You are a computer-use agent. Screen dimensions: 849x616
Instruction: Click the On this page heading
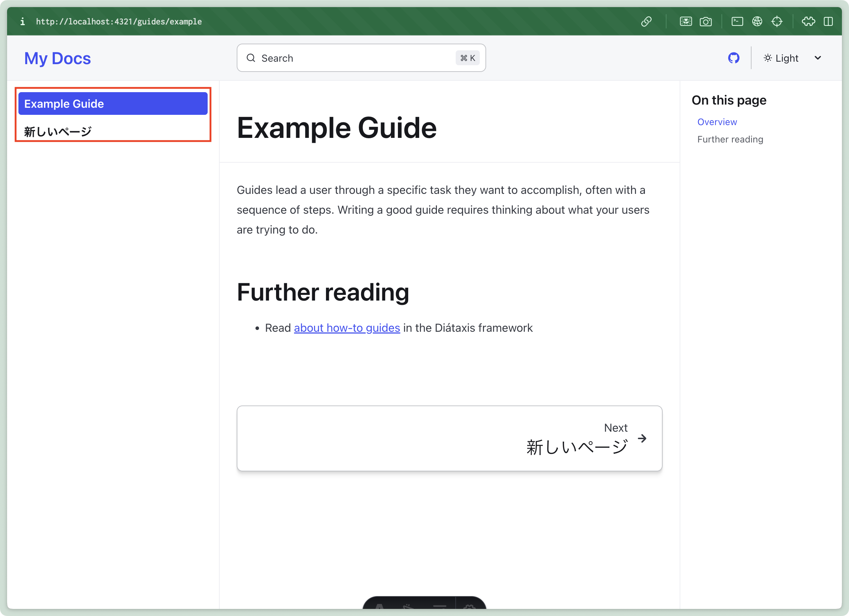click(729, 100)
